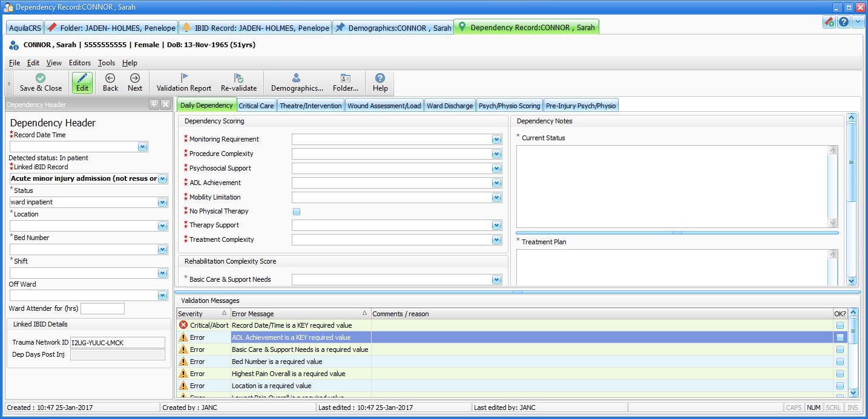Click the Ward Attender for (hrs) field

[x=102, y=309]
